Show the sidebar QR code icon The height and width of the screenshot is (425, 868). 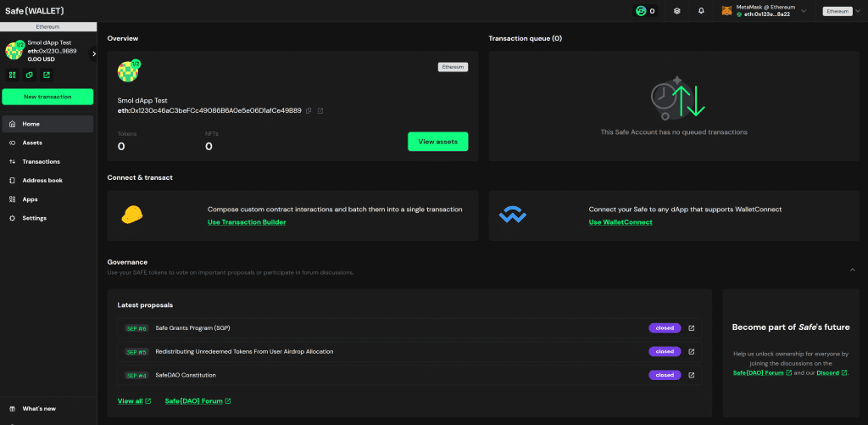click(13, 75)
